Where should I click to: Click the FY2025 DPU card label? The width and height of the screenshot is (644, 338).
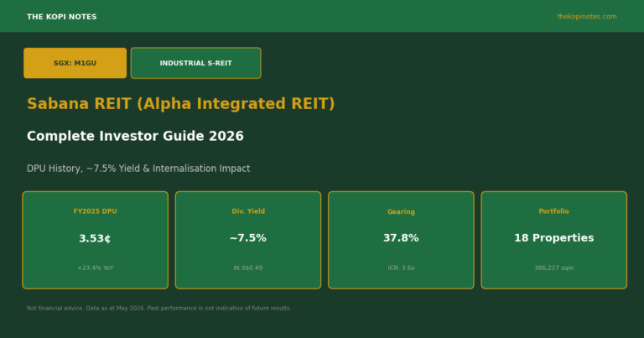(x=96, y=211)
